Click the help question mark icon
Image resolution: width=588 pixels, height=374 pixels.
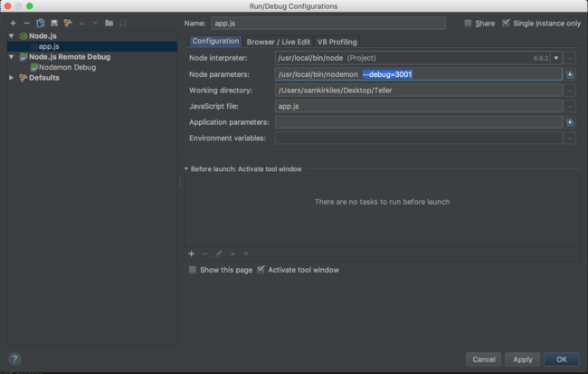pyautogui.click(x=14, y=360)
